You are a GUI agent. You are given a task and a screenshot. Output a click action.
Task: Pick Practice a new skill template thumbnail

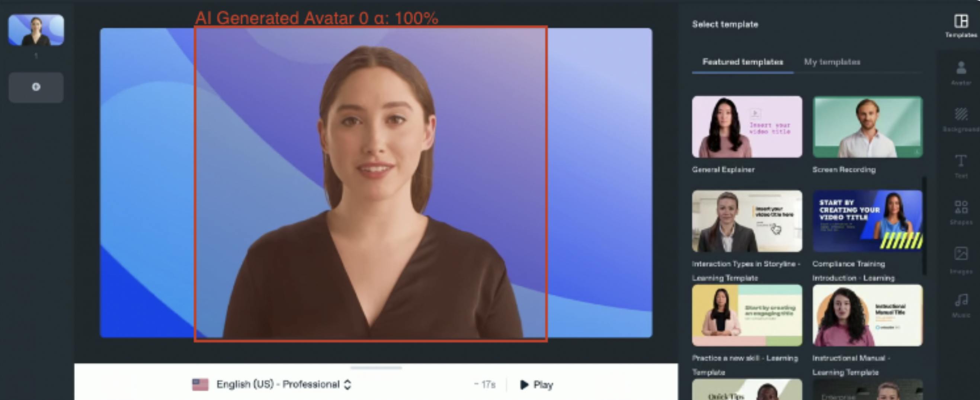tap(747, 315)
